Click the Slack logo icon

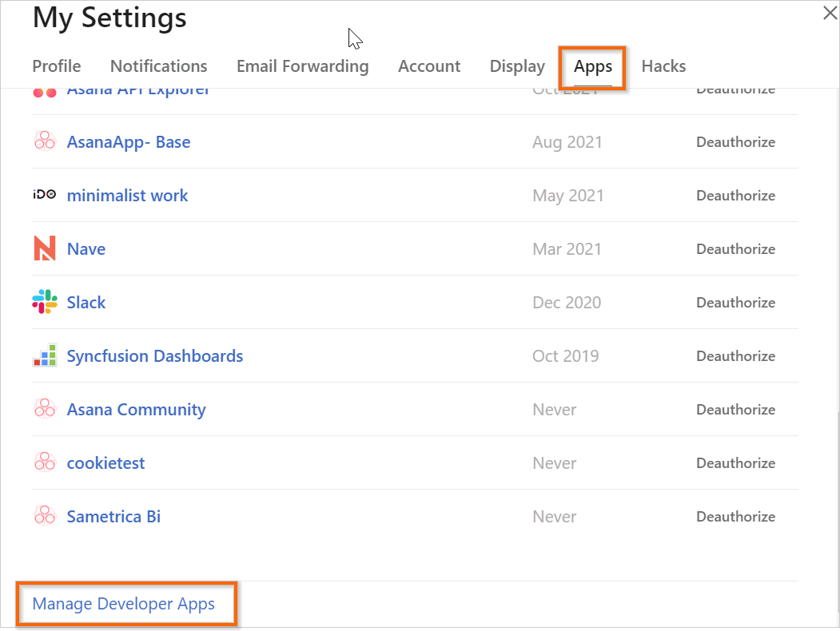tap(45, 302)
